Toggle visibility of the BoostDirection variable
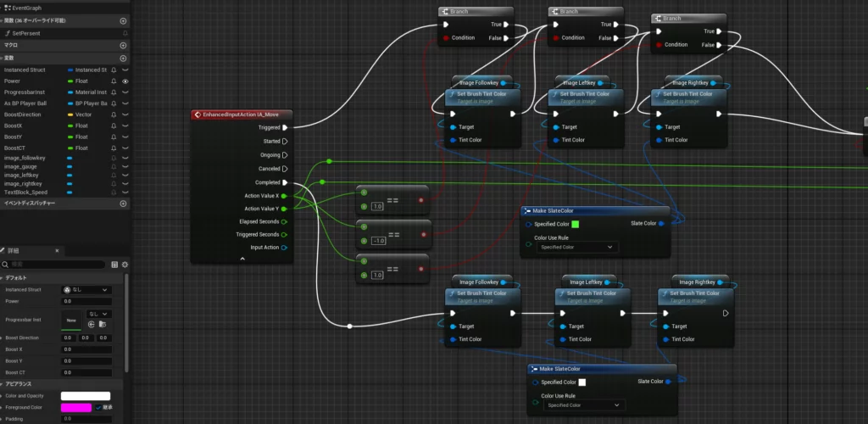The width and height of the screenshot is (868, 424). [x=125, y=114]
